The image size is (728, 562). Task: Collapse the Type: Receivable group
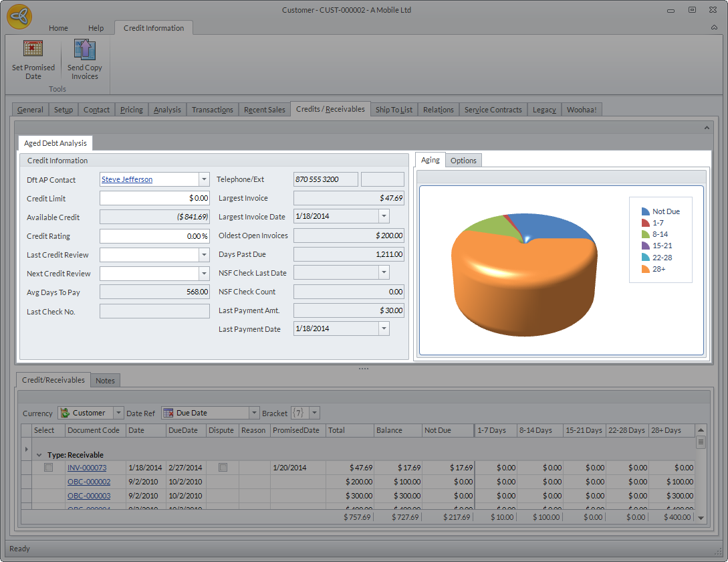39,455
